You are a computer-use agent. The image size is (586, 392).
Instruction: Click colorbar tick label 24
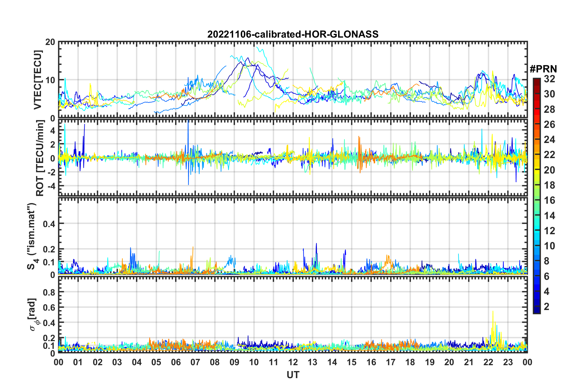click(x=549, y=140)
